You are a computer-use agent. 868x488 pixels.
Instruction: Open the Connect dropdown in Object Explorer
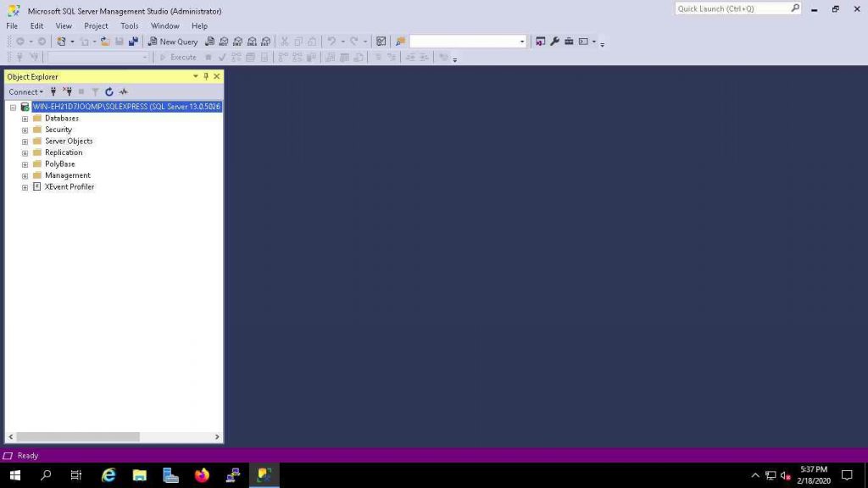click(x=25, y=91)
